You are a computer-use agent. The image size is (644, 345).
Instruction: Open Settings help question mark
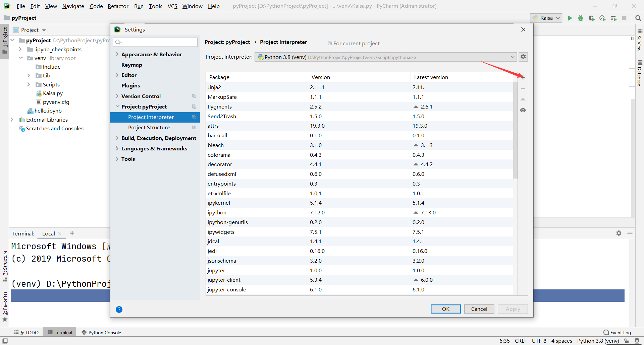[x=119, y=309]
